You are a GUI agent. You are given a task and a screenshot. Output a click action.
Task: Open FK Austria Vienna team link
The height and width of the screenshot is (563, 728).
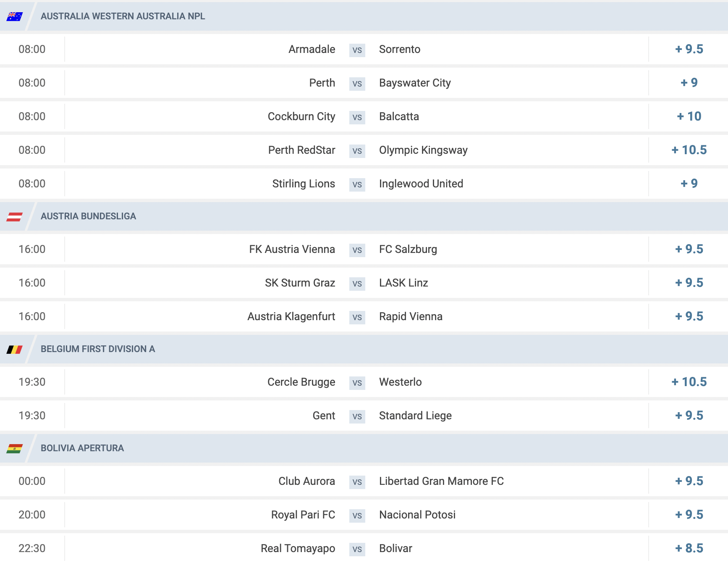click(292, 249)
